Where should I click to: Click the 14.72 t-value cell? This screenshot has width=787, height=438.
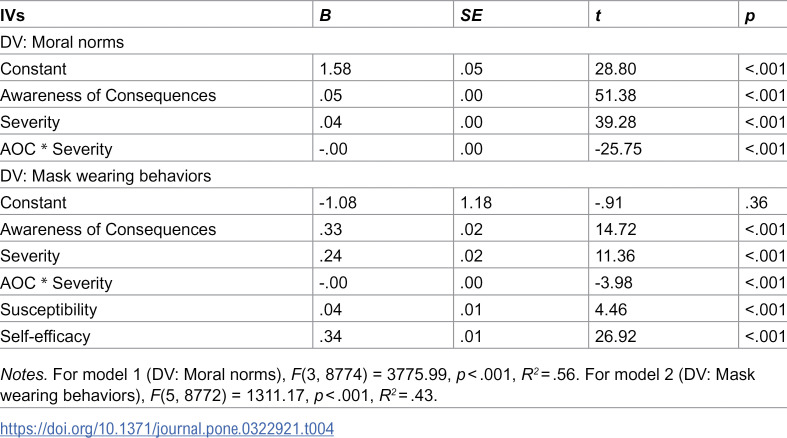[x=615, y=229]
